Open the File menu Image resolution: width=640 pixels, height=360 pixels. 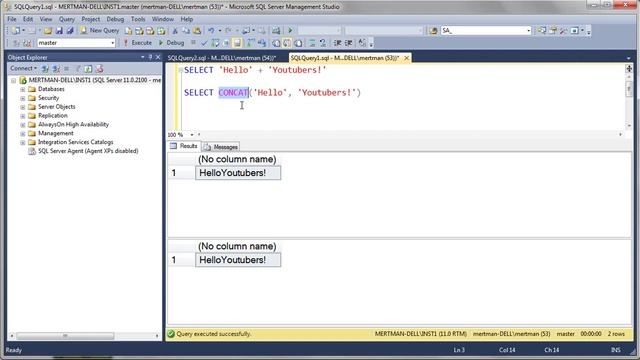(12, 19)
